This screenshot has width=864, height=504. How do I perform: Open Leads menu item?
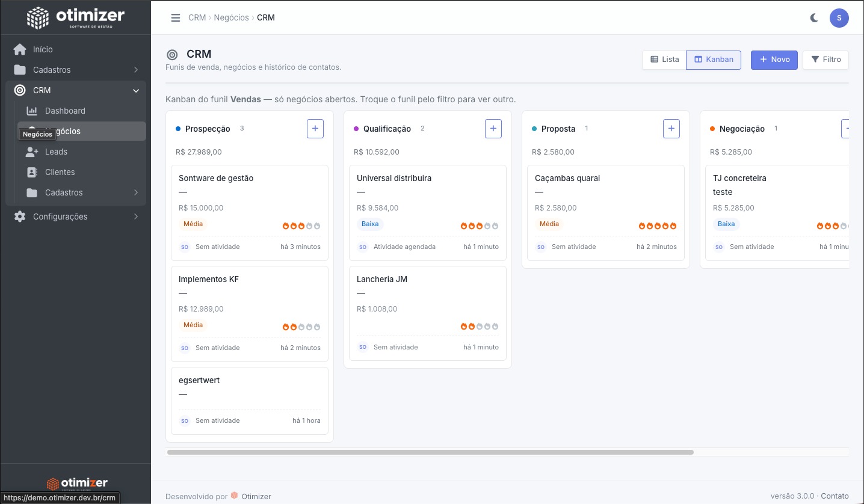pyautogui.click(x=81, y=152)
